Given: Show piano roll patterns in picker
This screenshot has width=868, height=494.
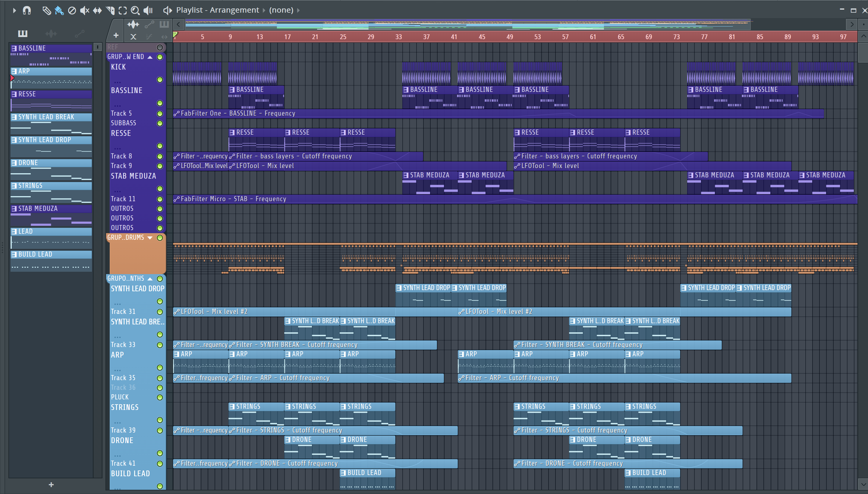Looking at the screenshot, I should click(x=23, y=34).
